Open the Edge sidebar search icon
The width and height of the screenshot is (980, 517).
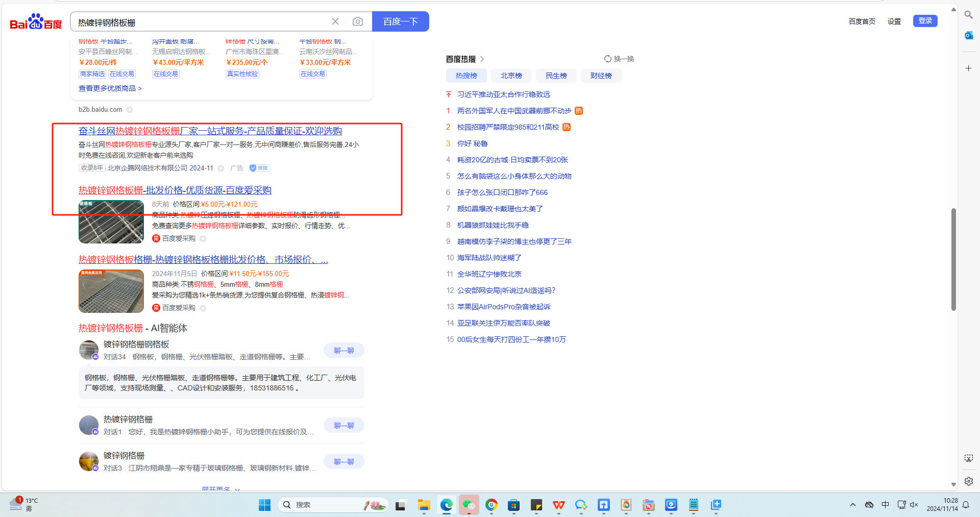(968, 15)
